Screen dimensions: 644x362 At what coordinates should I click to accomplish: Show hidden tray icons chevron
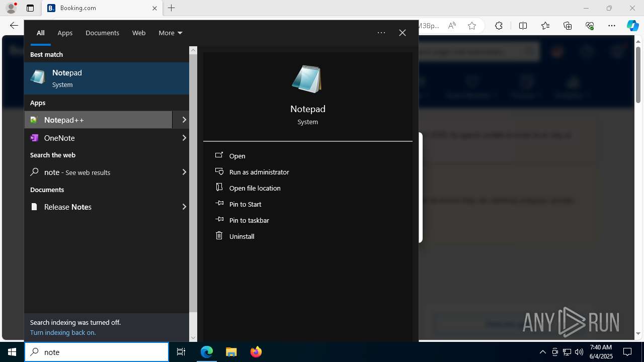point(542,352)
